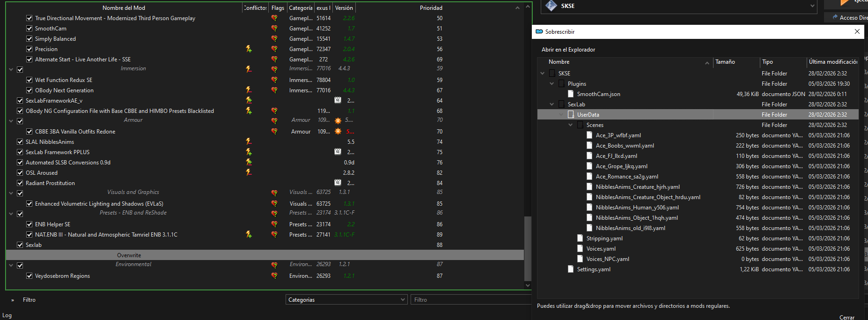Toggle Enhanced Volumetric Lighting and Shadows checkbox
This screenshot has height=320, width=868.
tap(29, 204)
